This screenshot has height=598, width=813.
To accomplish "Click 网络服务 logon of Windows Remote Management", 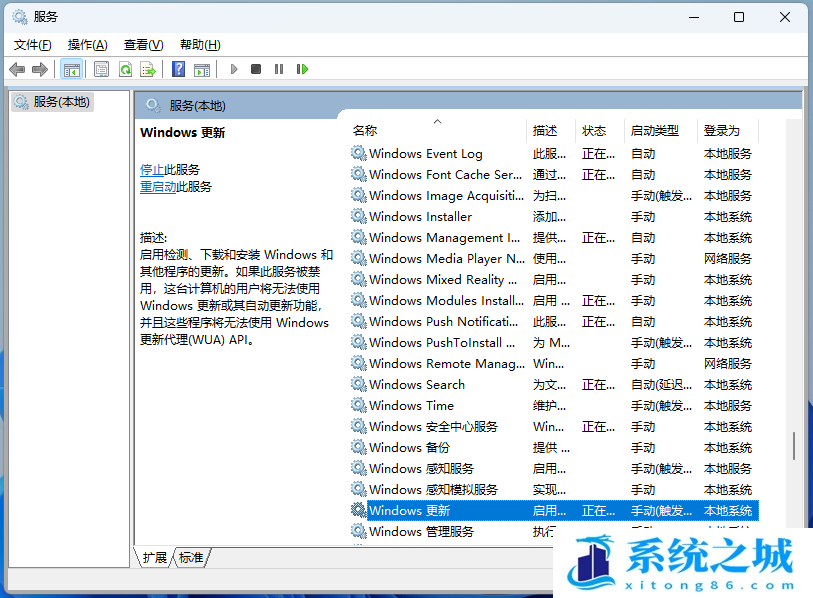I will point(727,364).
